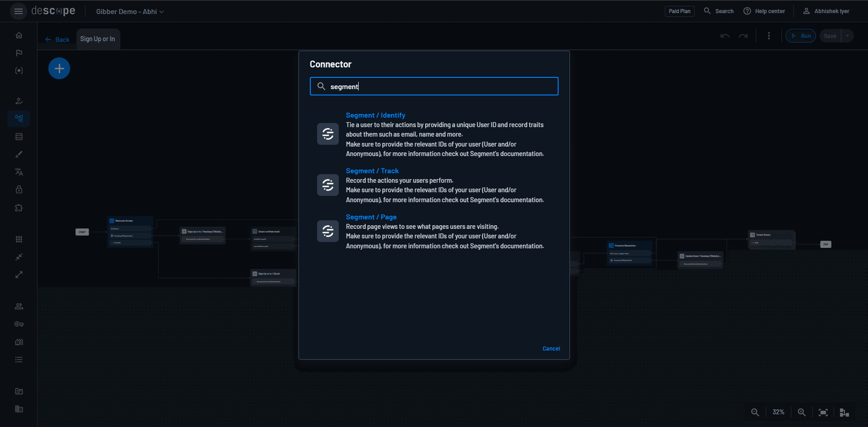Click the Segment logo beside Track
This screenshot has height=427, width=868.
328,185
